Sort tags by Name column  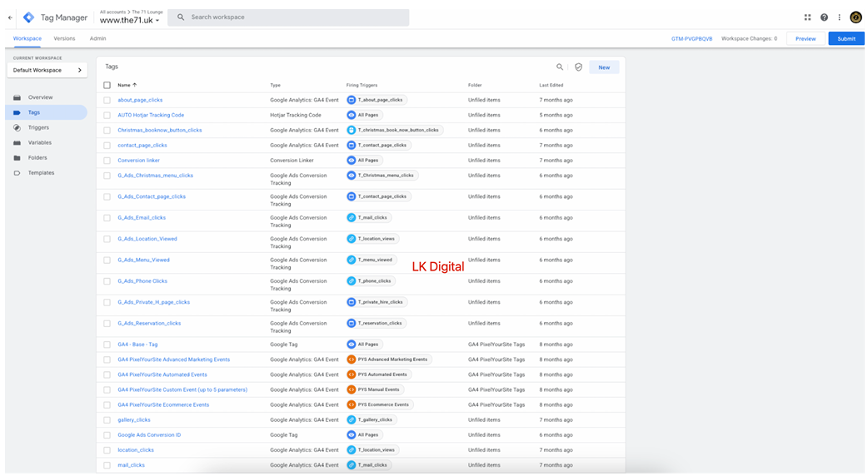pos(127,85)
